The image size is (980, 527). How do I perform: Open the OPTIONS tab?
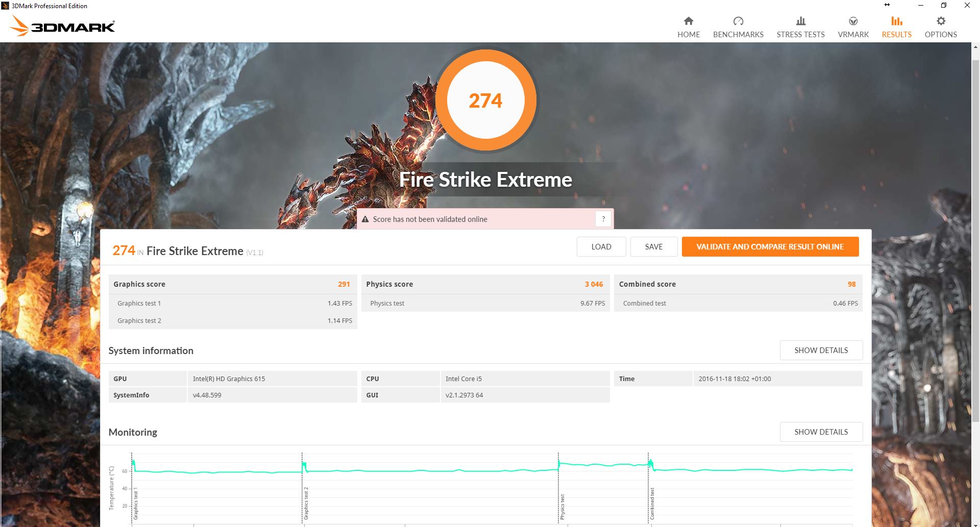click(941, 27)
